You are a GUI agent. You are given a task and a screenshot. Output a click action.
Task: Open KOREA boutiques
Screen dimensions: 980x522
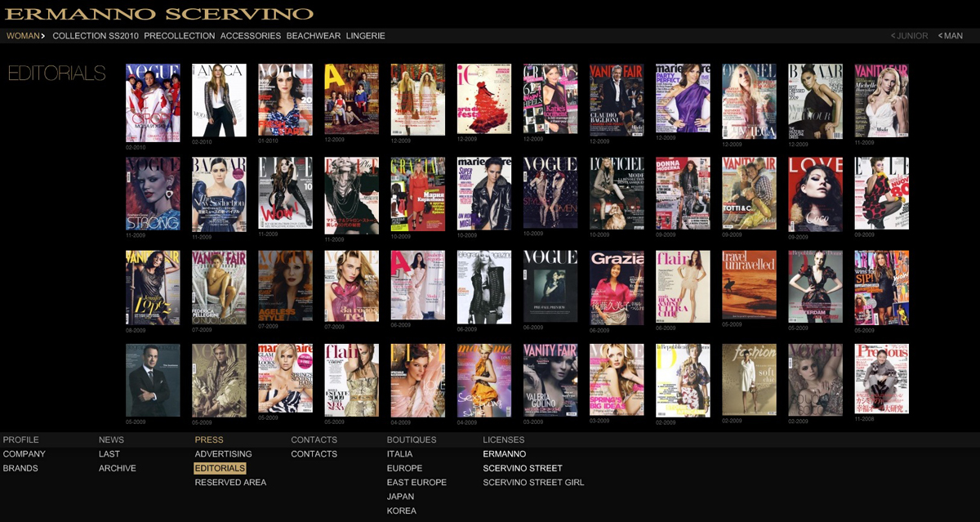tap(402, 511)
